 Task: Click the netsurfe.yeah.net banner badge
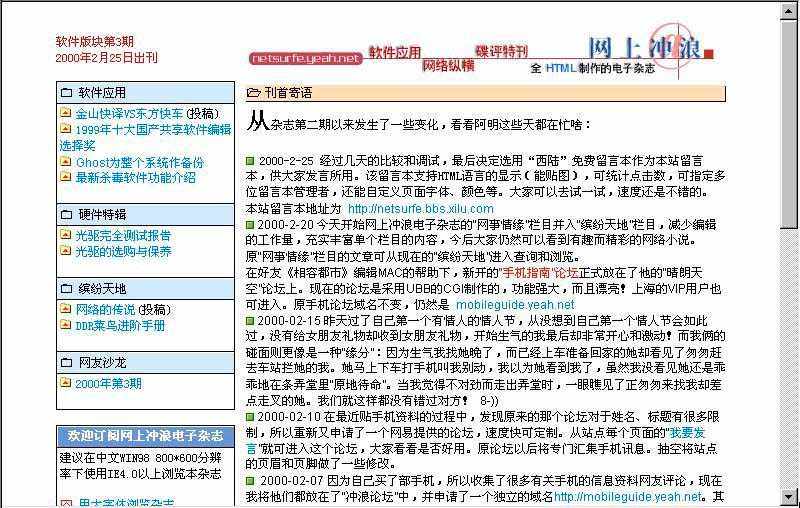tap(306, 59)
